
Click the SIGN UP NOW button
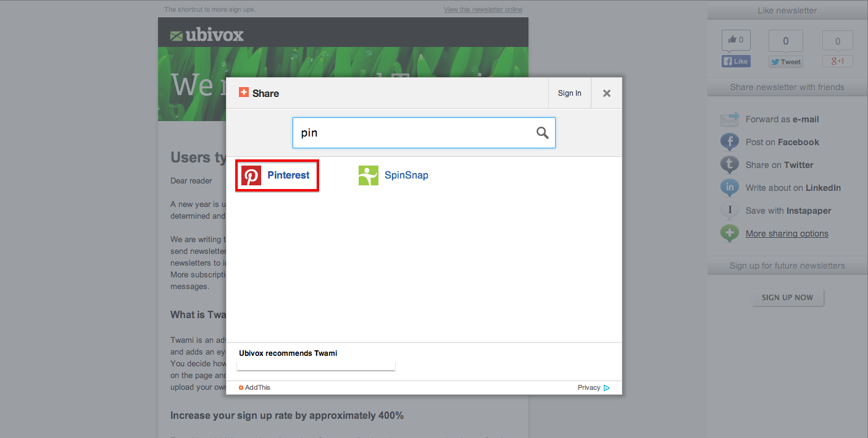pyautogui.click(x=787, y=297)
